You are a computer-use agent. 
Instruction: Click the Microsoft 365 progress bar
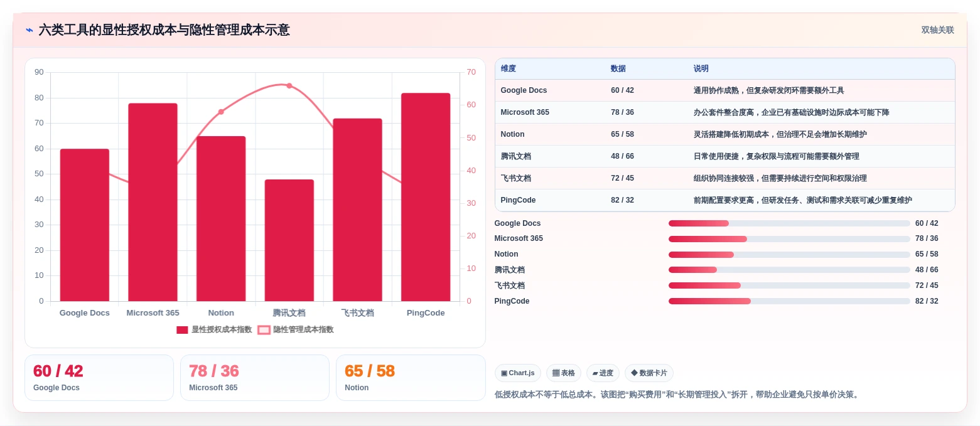coord(789,239)
